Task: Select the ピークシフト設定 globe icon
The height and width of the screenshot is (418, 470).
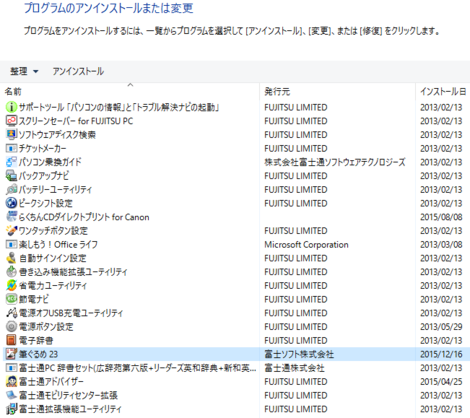Action: (11, 203)
